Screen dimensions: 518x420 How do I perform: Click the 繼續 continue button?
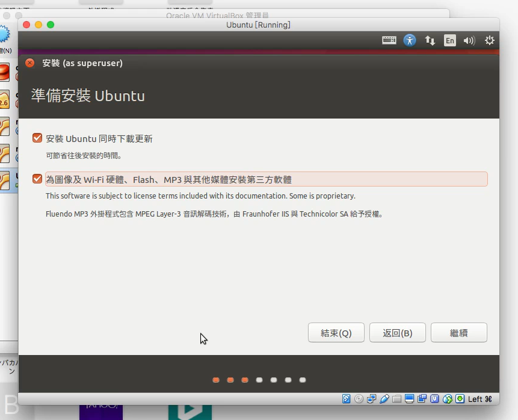pos(459,332)
